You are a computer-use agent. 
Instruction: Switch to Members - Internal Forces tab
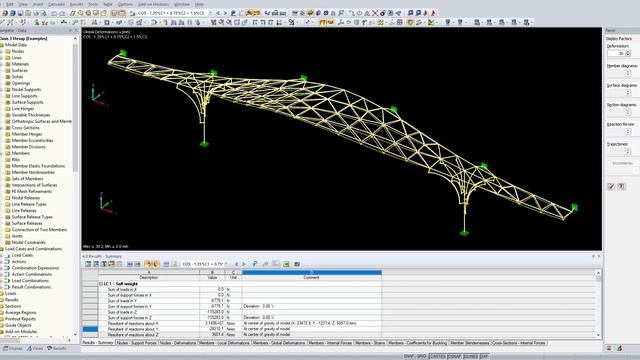pos(330,343)
